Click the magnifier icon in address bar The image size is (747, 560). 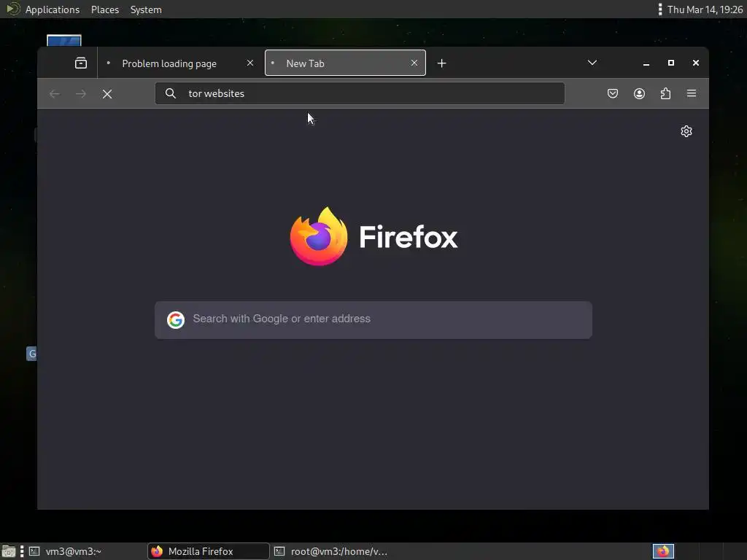[171, 93]
